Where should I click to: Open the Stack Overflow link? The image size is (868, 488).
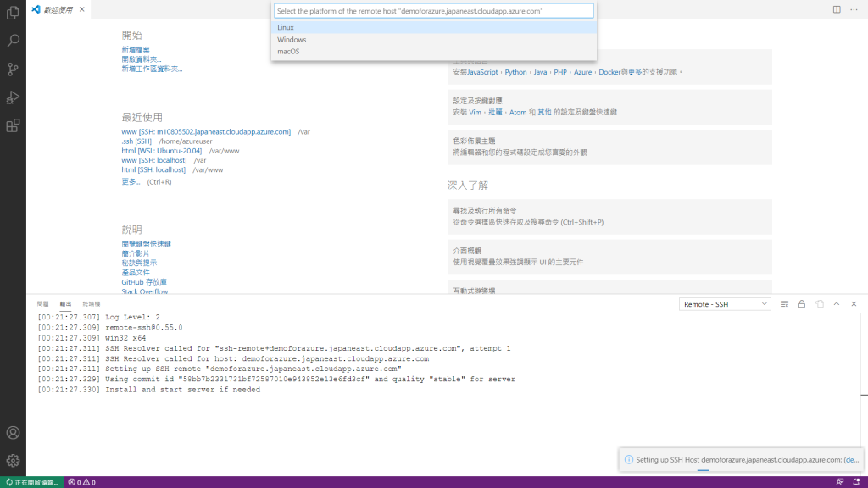(x=144, y=291)
